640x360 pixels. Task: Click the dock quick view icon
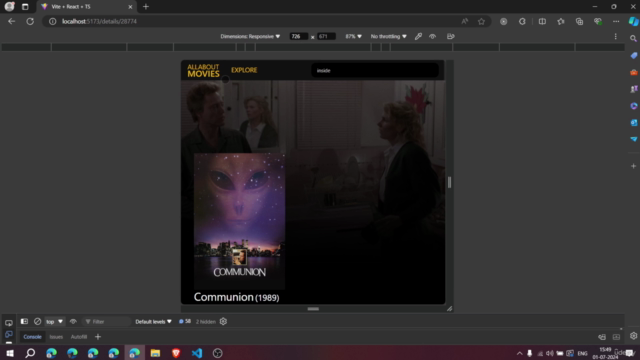[616, 337]
